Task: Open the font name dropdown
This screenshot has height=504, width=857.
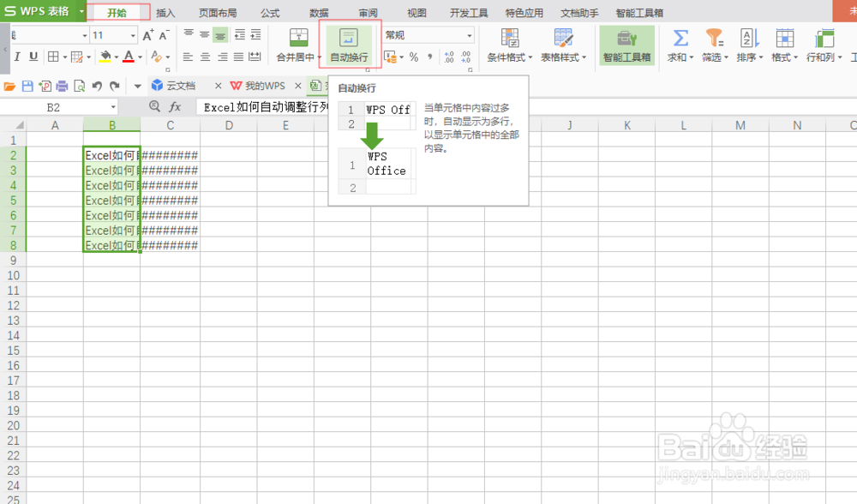Action: click(x=85, y=35)
